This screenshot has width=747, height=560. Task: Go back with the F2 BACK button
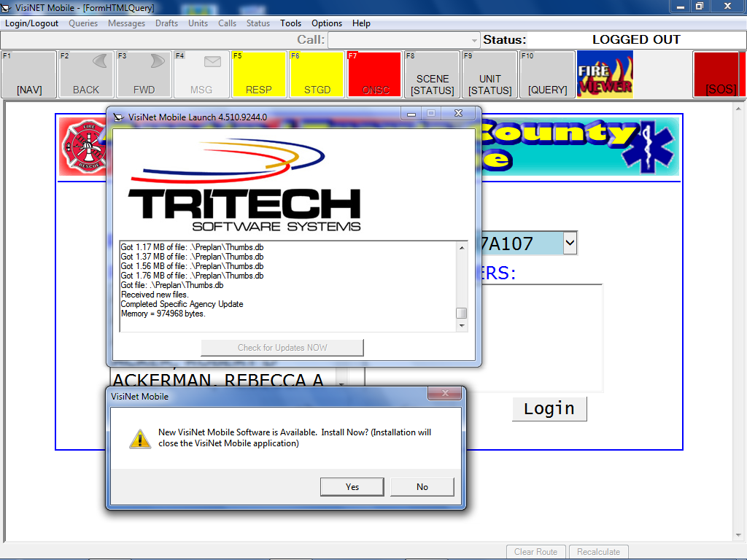(x=86, y=74)
